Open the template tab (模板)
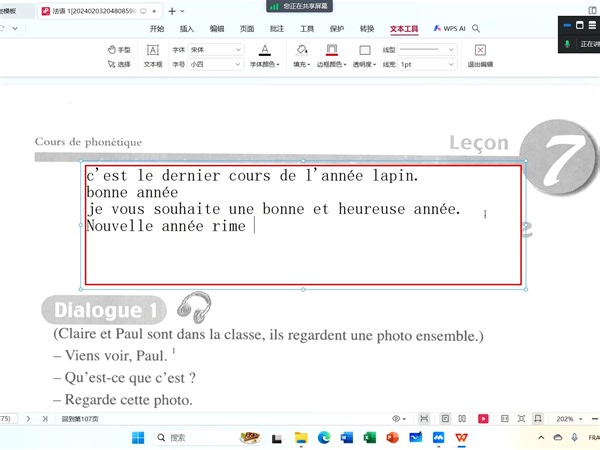The image size is (600, 450). (15, 11)
